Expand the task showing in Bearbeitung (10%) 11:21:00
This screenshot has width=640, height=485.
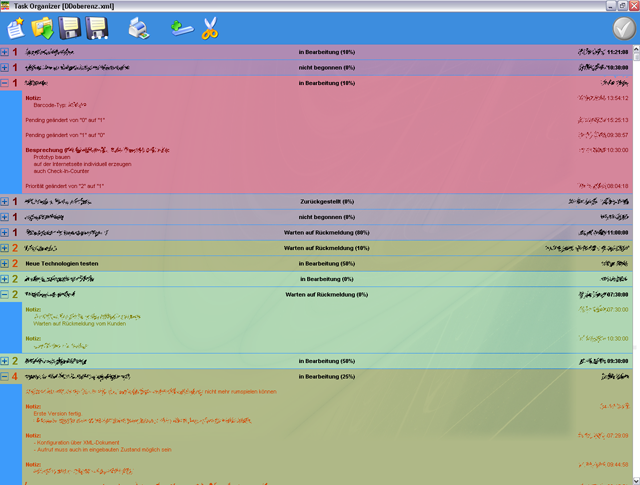(x=4, y=52)
